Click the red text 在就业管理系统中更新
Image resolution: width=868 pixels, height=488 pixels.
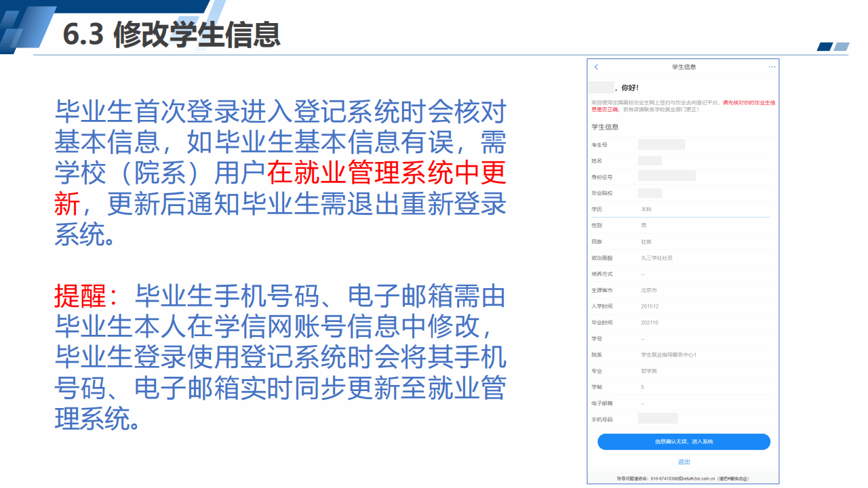[x=387, y=174]
